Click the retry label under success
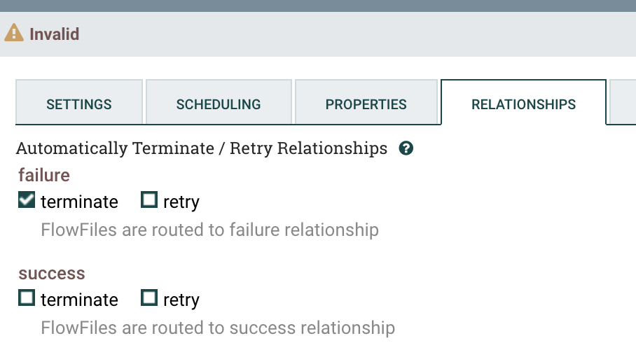This screenshot has width=636, height=364. click(x=181, y=300)
